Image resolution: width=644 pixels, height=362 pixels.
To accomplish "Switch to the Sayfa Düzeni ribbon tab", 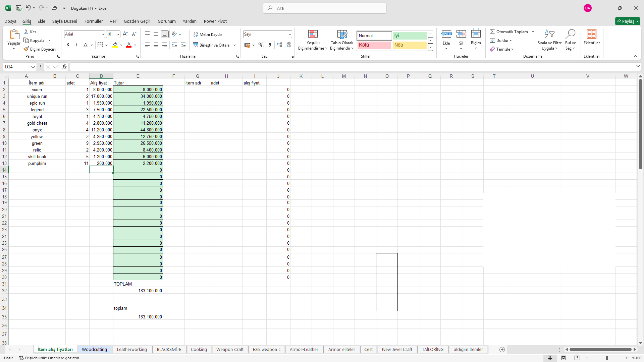I will [x=65, y=21].
